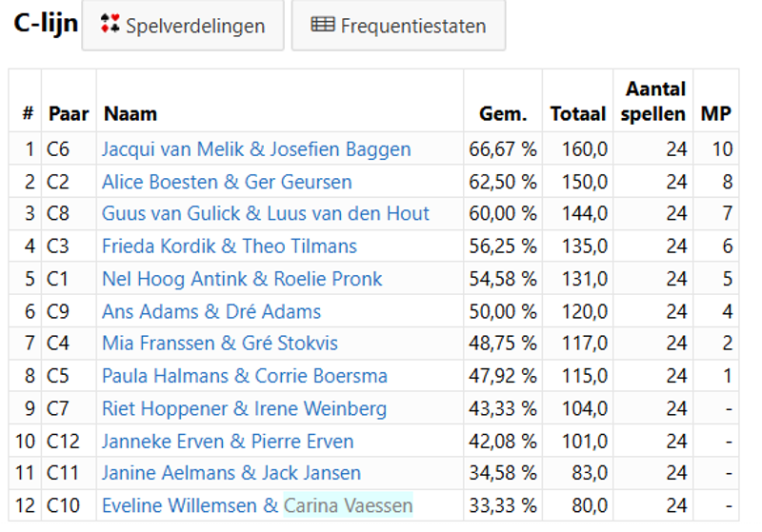Open Frieda Kordik & Theo Tilmans result
The height and width of the screenshot is (532, 762).
pos(230,246)
